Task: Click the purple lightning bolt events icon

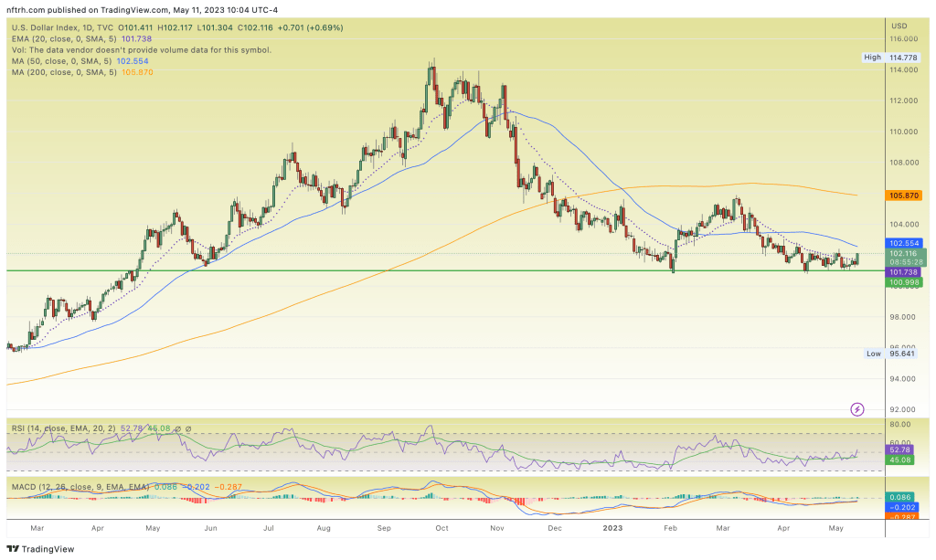Action: [857, 408]
